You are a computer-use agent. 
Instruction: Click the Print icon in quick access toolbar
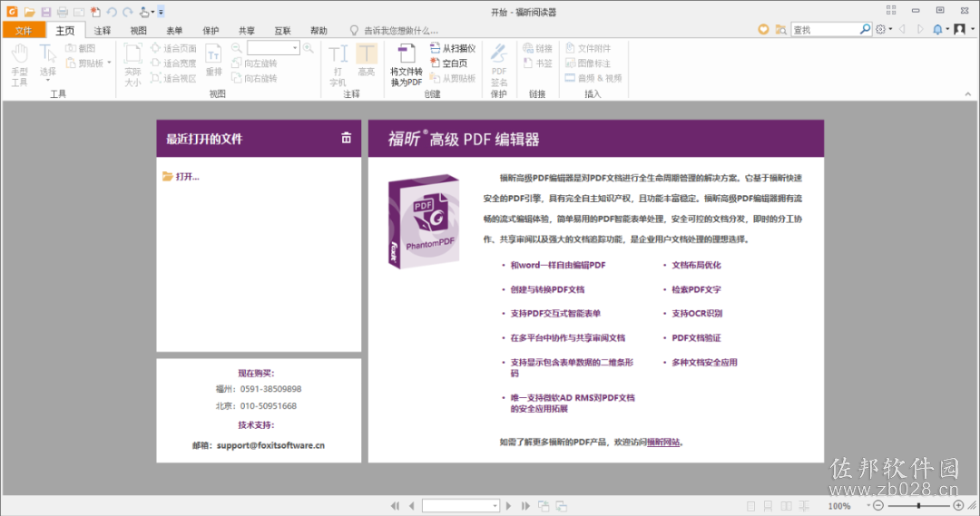(x=63, y=12)
